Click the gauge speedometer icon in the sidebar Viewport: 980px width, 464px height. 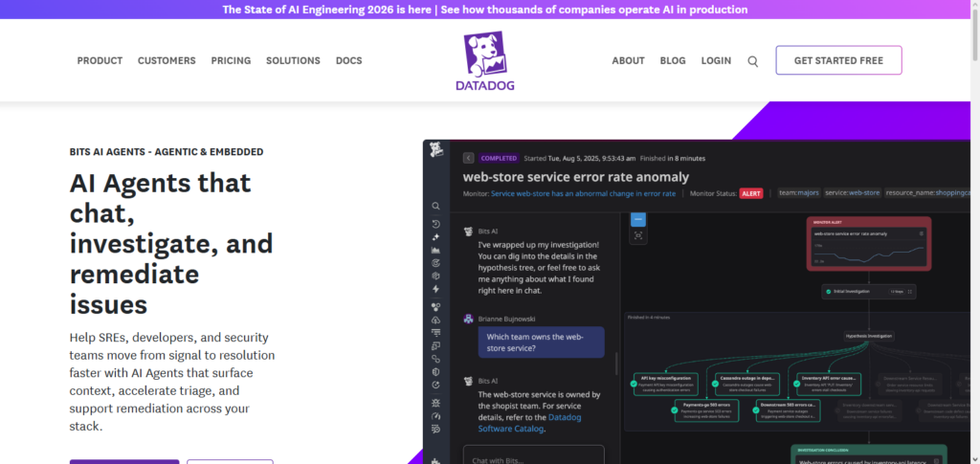[436, 416]
